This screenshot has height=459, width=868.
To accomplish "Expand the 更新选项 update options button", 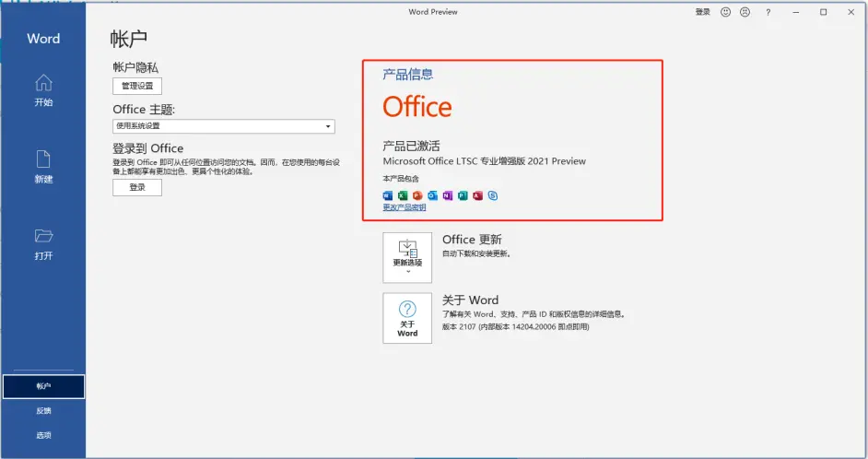I will (407, 257).
